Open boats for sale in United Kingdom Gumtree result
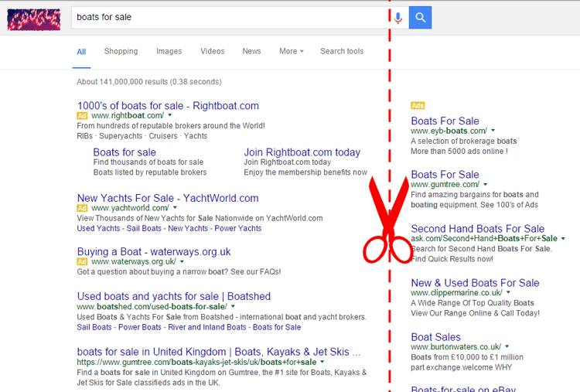 [x=219, y=352]
